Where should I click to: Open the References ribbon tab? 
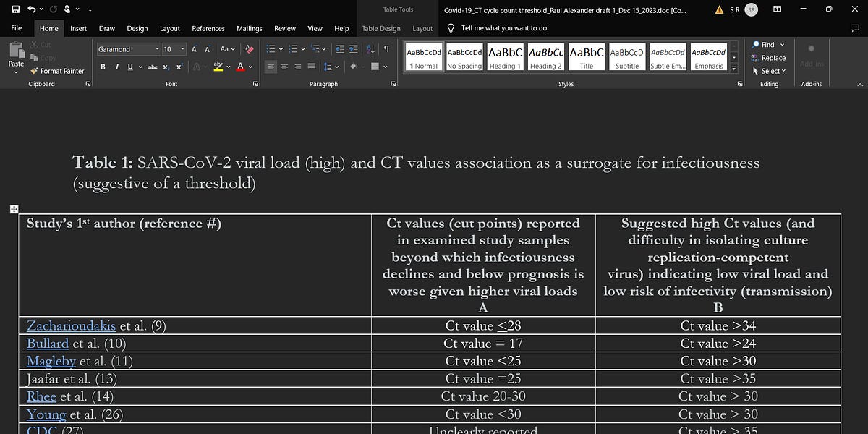[208, 28]
